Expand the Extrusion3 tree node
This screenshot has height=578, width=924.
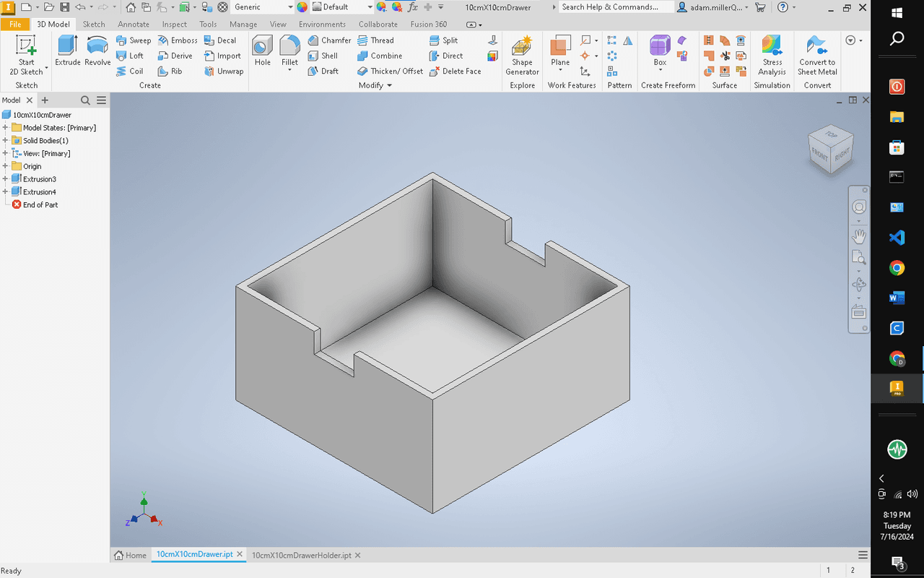[5, 179]
